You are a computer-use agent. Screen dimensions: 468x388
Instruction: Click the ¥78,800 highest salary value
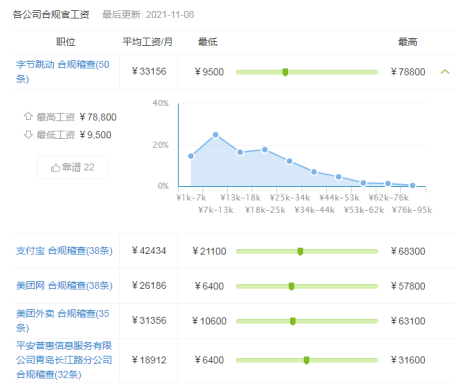pyautogui.click(x=98, y=117)
